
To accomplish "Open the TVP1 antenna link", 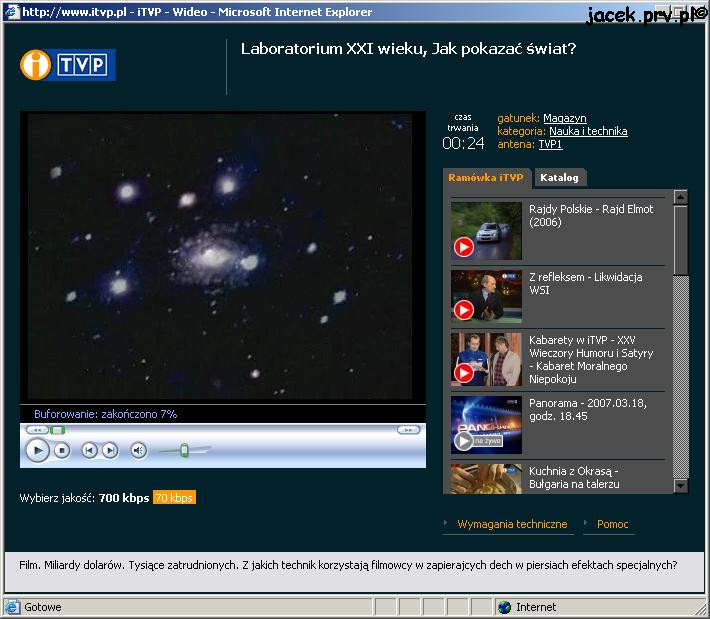I will (x=550, y=144).
